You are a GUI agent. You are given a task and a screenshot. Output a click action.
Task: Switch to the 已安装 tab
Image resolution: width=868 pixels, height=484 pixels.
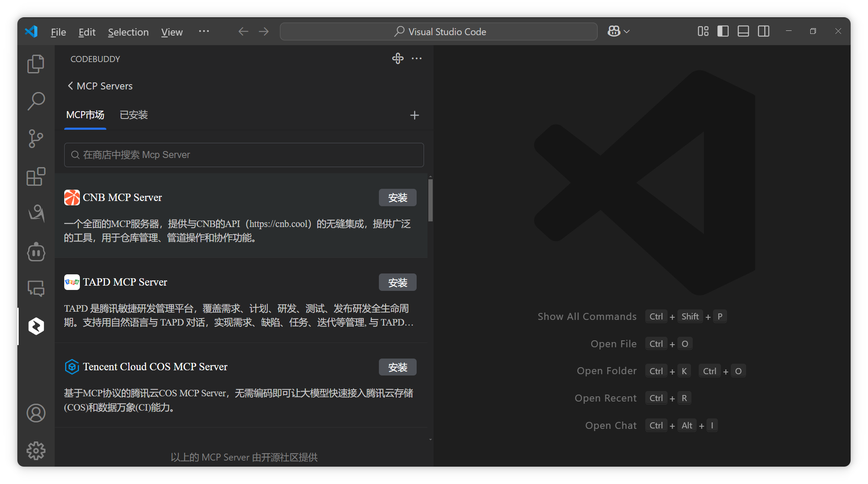pos(133,115)
